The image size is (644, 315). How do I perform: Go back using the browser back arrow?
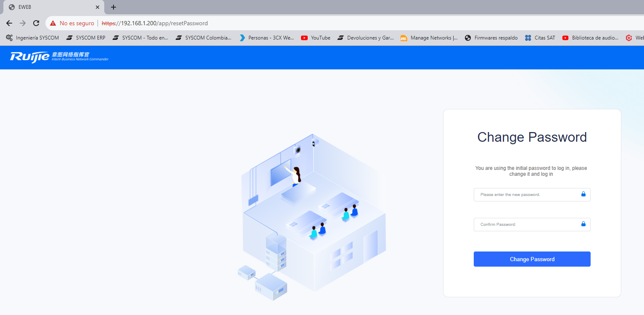(x=9, y=23)
